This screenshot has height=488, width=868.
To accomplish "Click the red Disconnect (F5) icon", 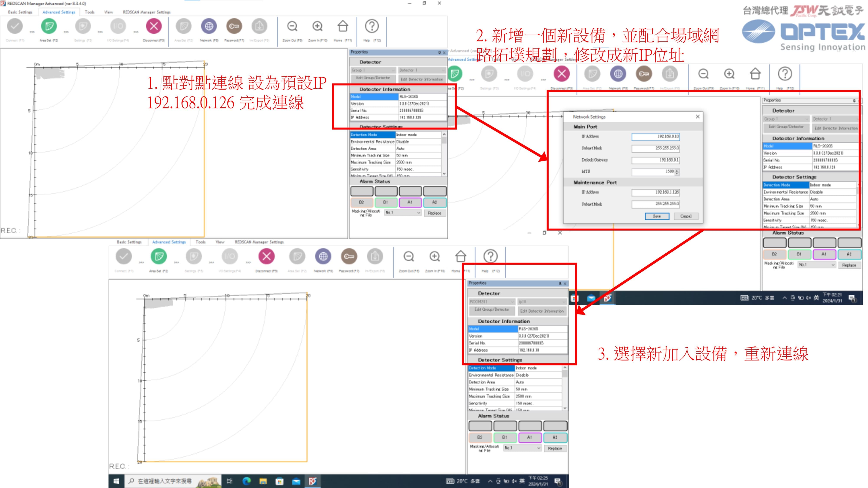I will point(154,26).
